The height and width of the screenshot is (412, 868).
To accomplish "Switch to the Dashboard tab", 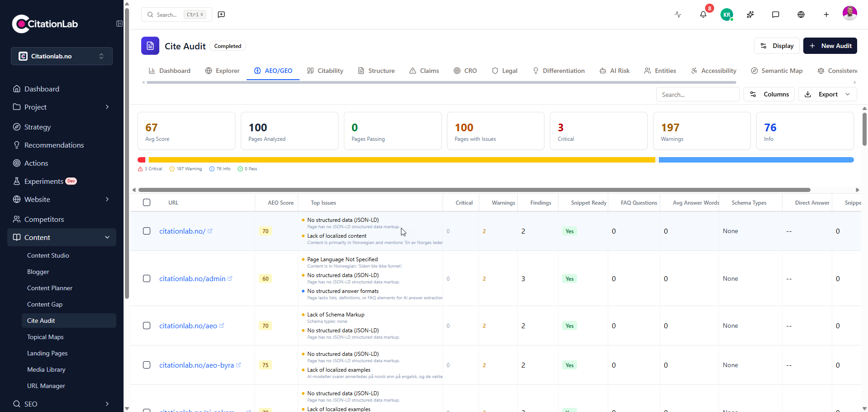I will coord(170,71).
